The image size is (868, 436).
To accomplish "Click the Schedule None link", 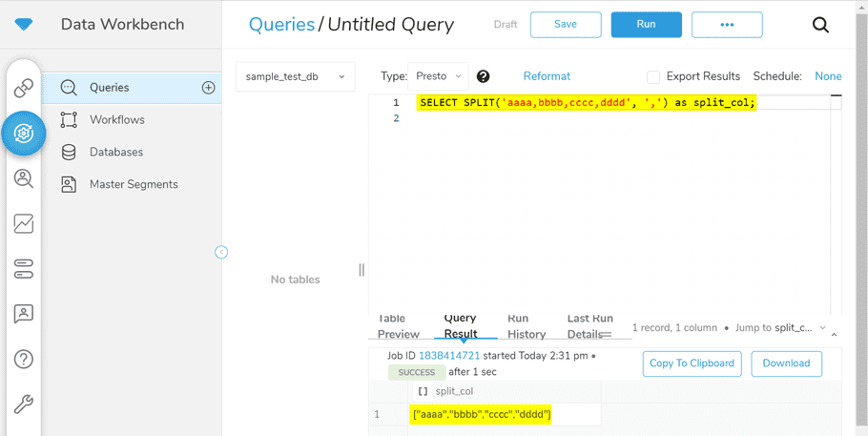I will tap(828, 76).
